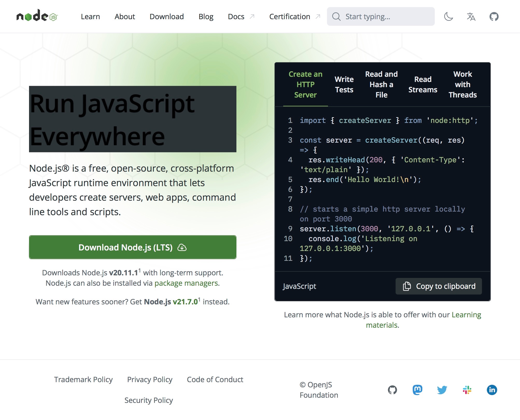
Task: Open the Certification external link
Action: [x=295, y=17]
